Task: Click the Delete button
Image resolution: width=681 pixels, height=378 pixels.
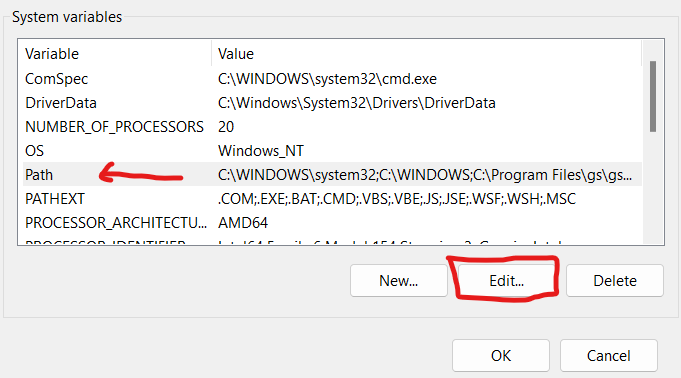Action: tap(615, 281)
